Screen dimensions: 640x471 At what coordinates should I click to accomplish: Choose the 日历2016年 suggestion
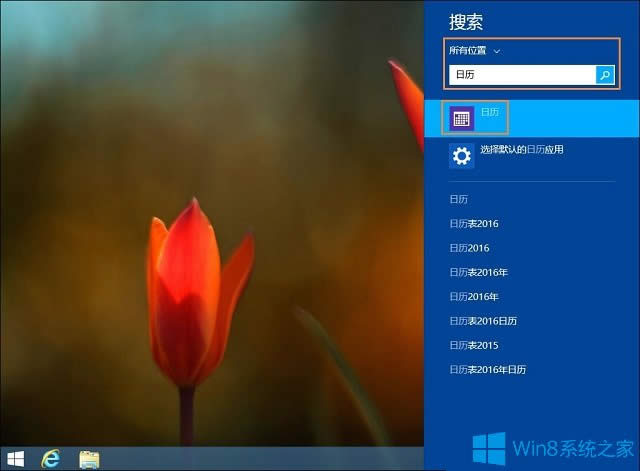coord(474,296)
